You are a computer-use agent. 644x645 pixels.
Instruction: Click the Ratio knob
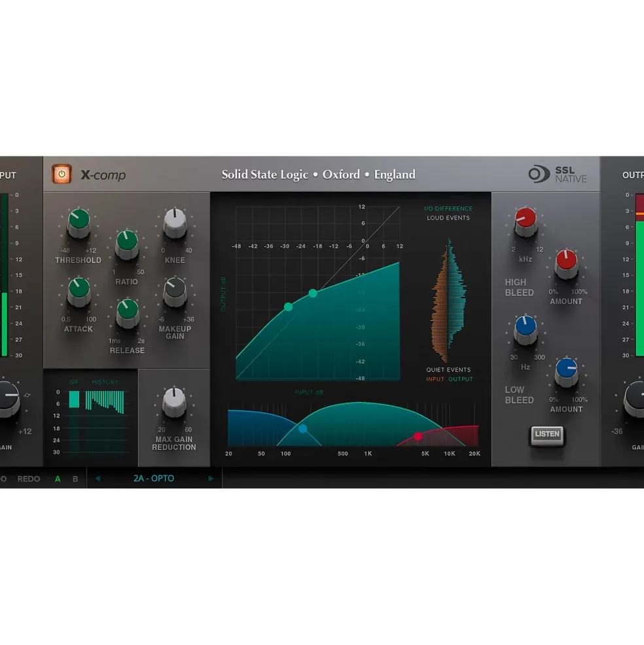(127, 244)
